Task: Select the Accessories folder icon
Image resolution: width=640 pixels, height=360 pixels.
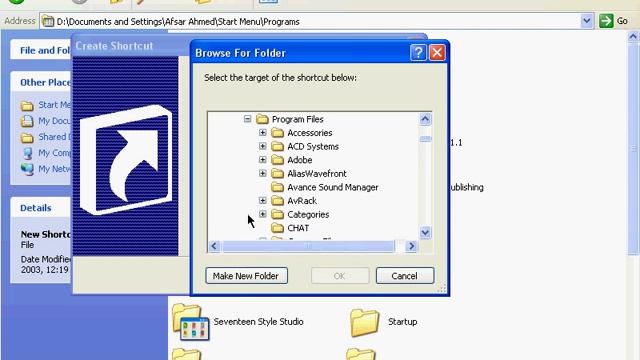Action: [278, 133]
